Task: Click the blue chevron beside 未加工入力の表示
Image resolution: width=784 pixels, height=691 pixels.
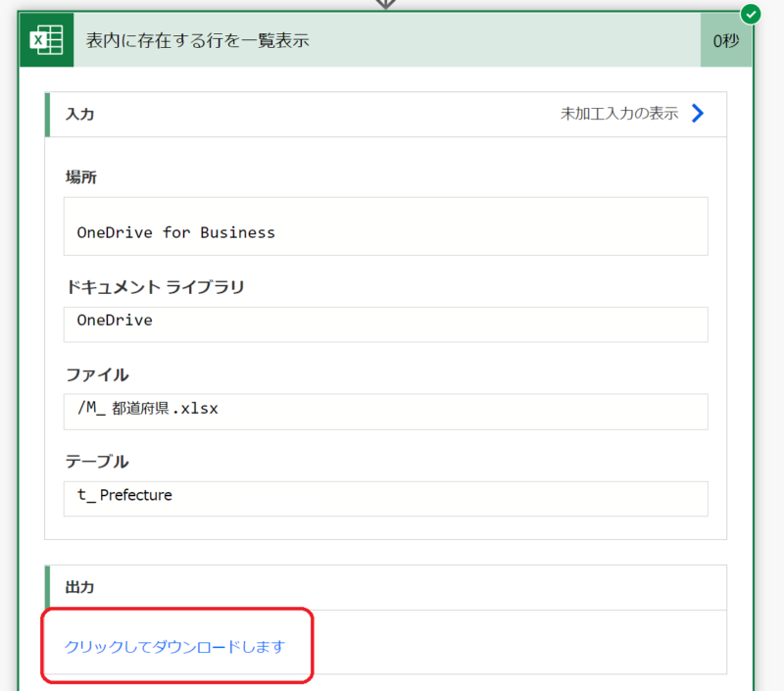Action: coord(698,114)
